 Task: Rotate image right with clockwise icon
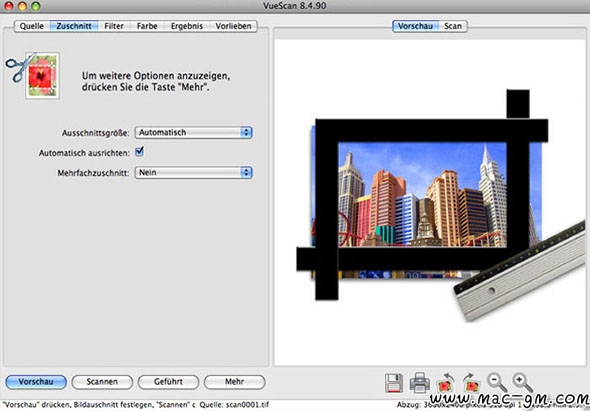tap(471, 383)
